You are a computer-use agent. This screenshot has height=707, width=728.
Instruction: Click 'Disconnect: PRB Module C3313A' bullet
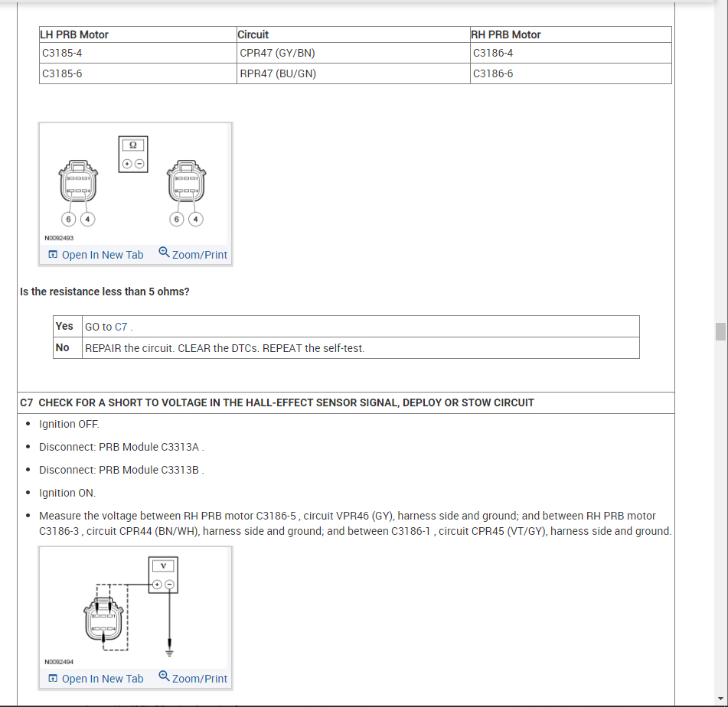point(122,447)
